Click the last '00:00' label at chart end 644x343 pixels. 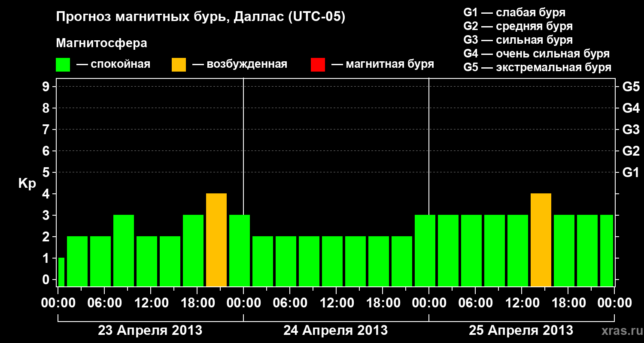tap(614, 303)
